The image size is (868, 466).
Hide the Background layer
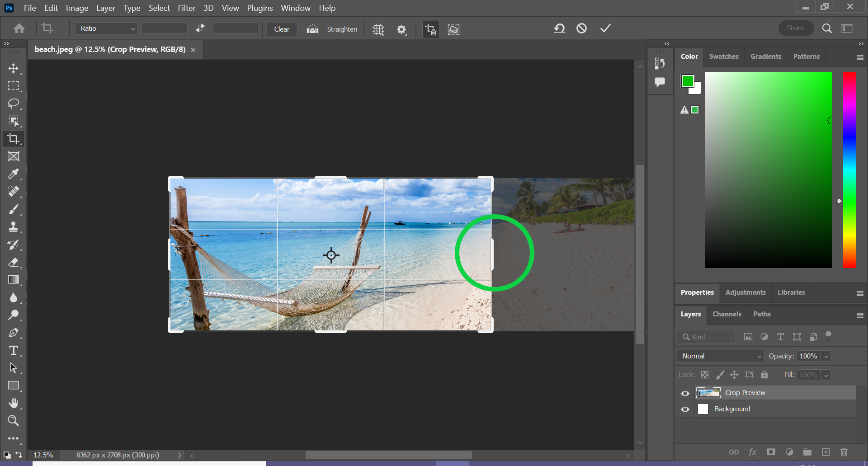685,410
